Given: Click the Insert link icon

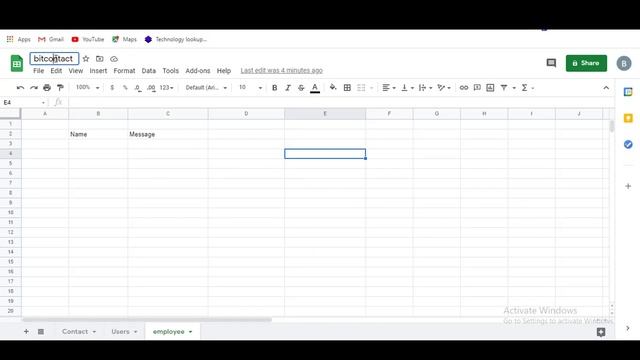Looking at the screenshot, I should point(464,88).
